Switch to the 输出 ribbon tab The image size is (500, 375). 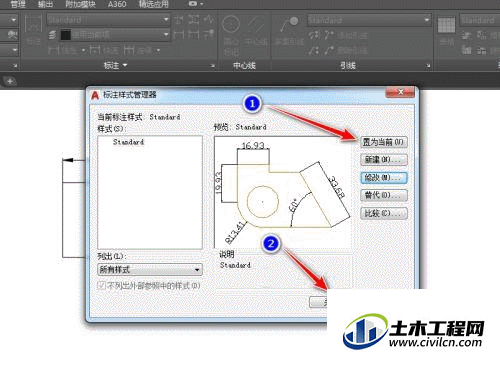[45, 4]
